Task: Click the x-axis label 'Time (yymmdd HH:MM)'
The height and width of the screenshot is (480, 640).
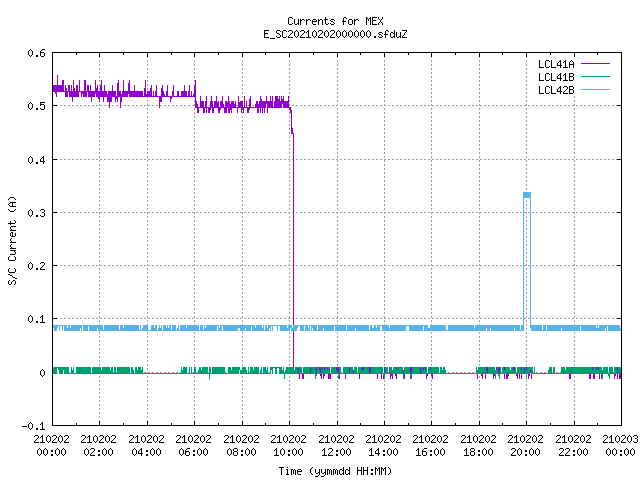Action: click(x=335, y=471)
